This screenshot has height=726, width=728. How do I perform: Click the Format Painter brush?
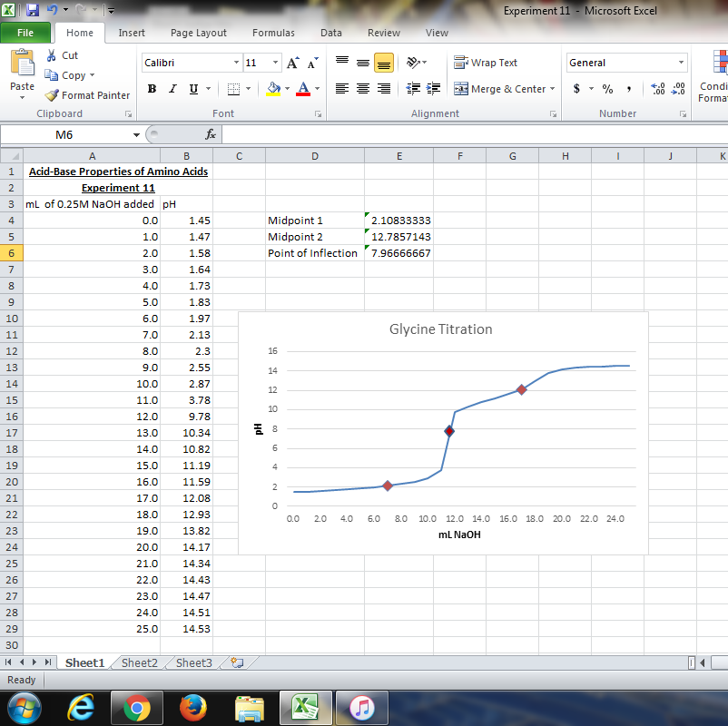[53, 95]
